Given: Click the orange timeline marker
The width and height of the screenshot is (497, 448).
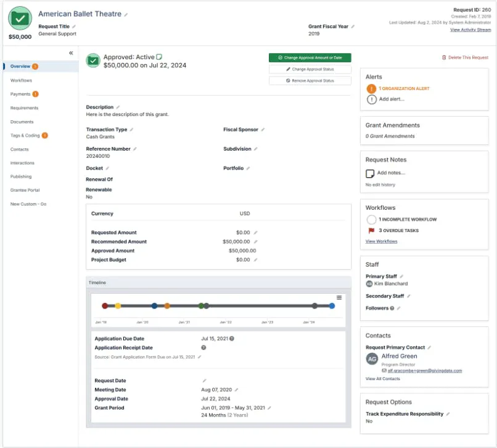Looking at the screenshot, I should click(x=166, y=306).
